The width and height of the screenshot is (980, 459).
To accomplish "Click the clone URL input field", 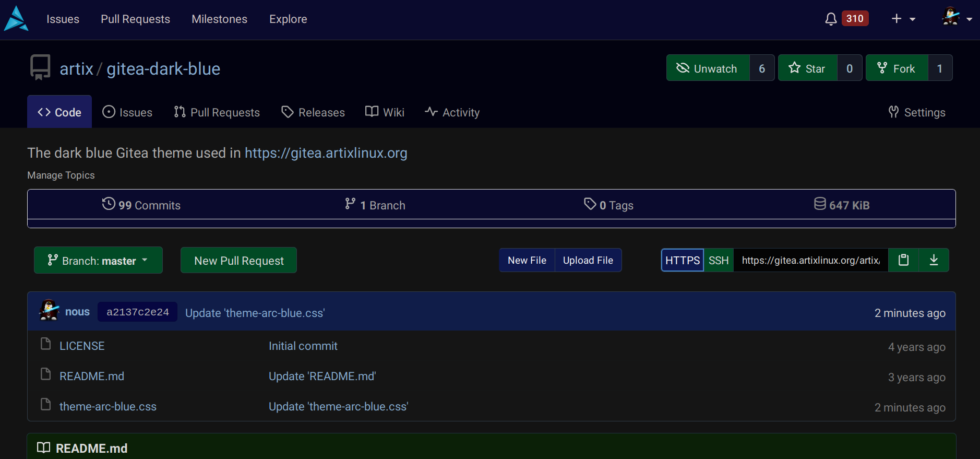I will tap(811, 260).
